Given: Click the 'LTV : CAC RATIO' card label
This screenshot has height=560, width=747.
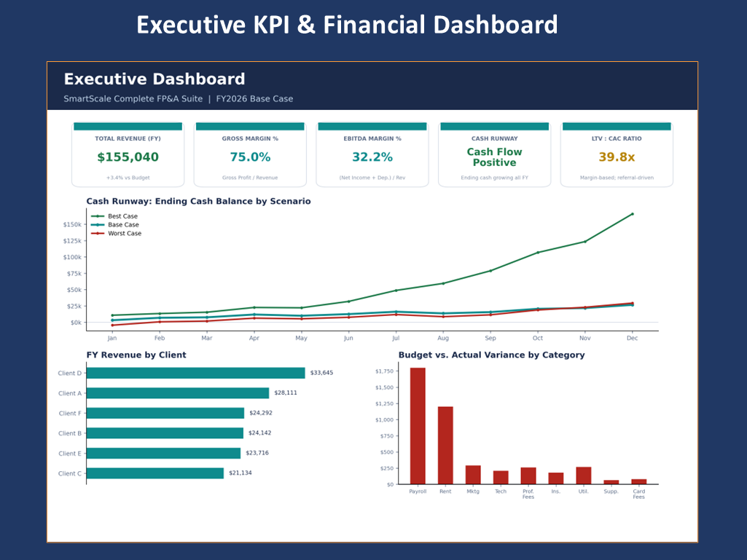Looking at the screenshot, I should (617, 138).
